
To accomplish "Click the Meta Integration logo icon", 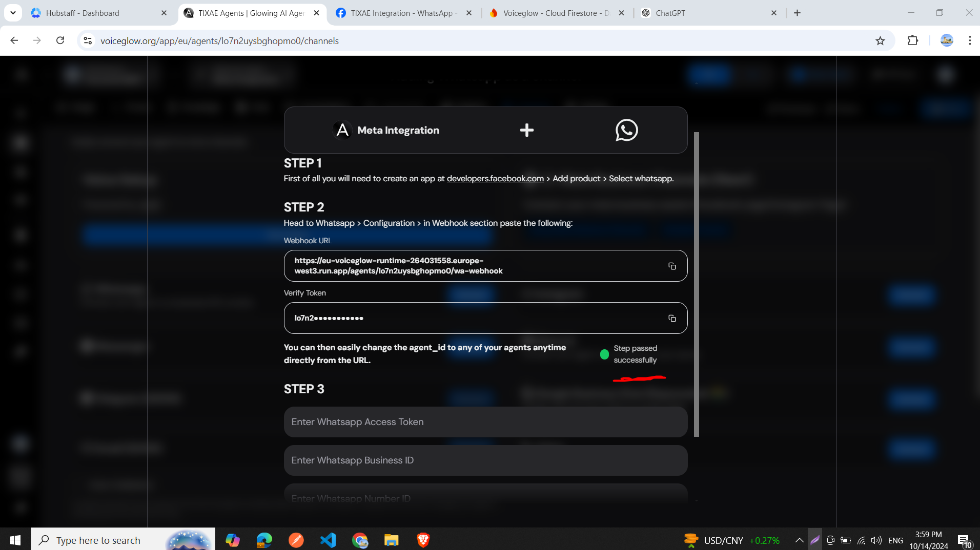I will [x=341, y=130].
